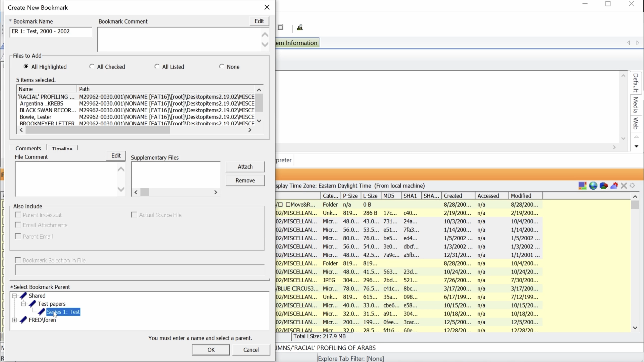The width and height of the screenshot is (644, 362).
Task: Switch to the Comments tab
Action: pos(28,148)
